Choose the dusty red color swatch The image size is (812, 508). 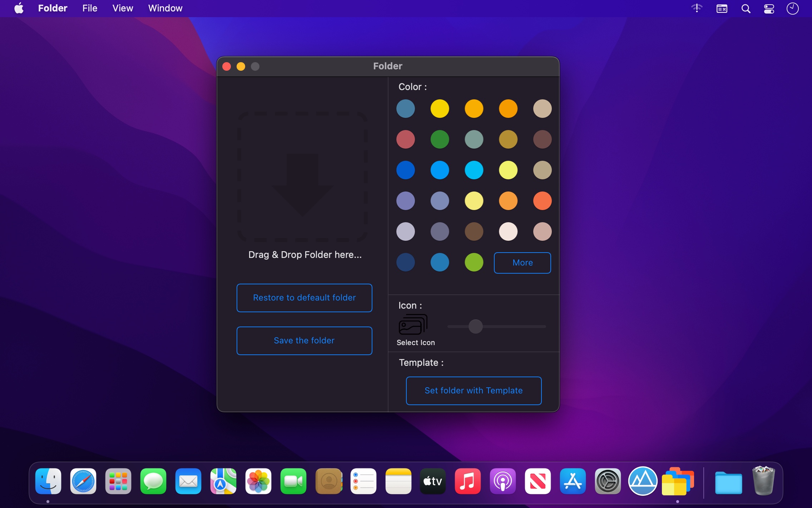click(406, 139)
